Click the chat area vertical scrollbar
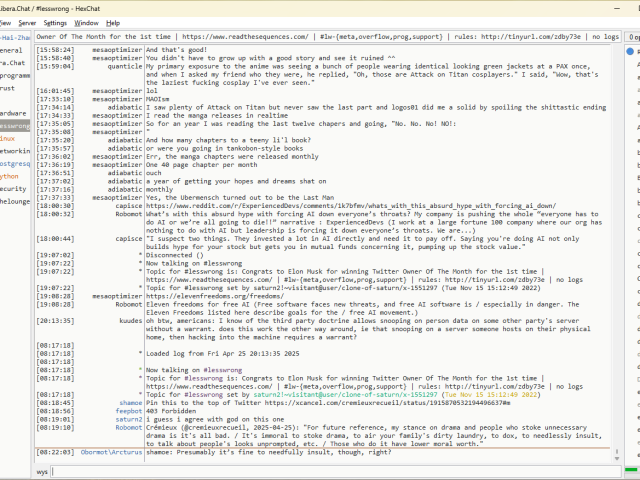Image resolution: width=640 pixels, height=480 pixels. 617,250
